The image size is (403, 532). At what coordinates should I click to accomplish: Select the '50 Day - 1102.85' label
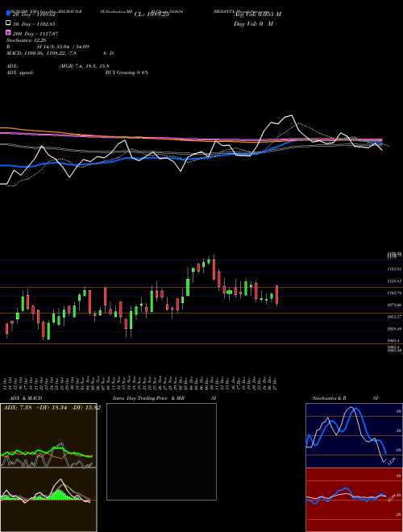(x=34, y=24)
